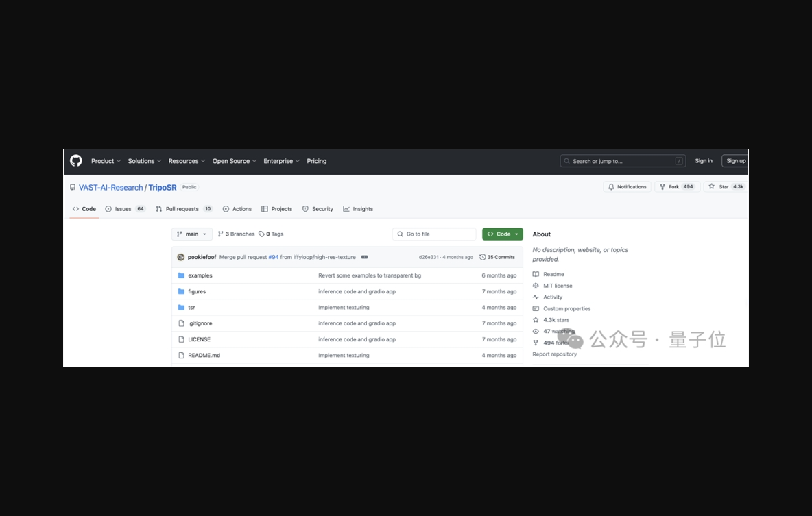Image resolution: width=812 pixels, height=516 pixels.
Task: Switch to the Security tab
Action: 318,209
